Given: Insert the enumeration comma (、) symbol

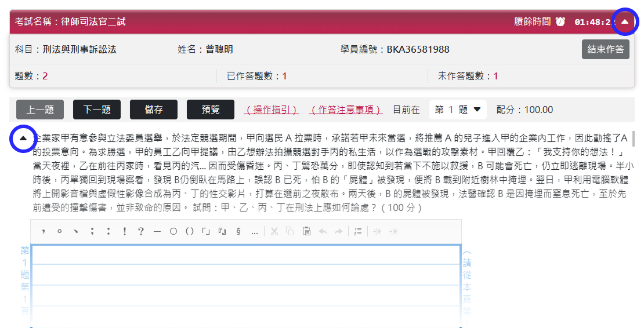Looking at the screenshot, I should (76, 232).
